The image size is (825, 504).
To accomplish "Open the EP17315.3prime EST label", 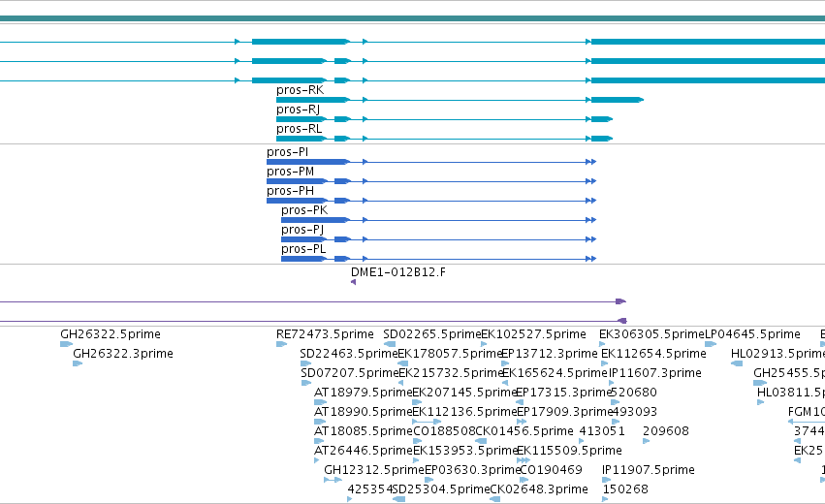I will [564, 393].
